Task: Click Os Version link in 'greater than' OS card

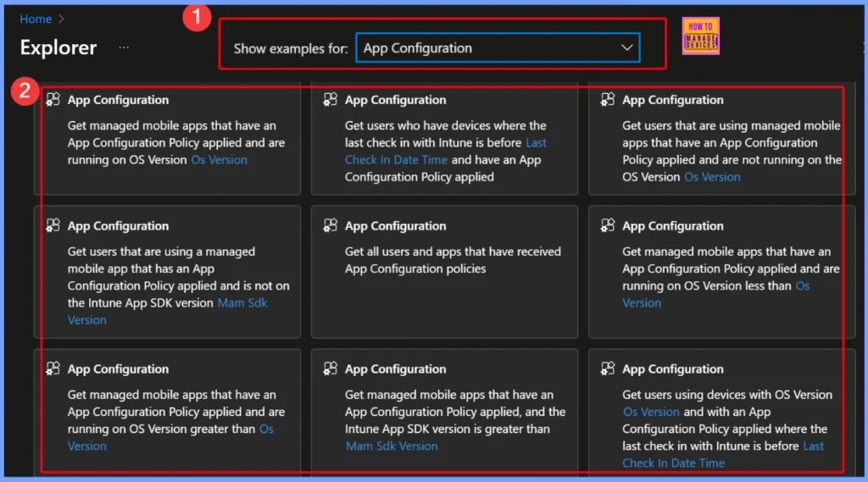Action: [x=266, y=429]
